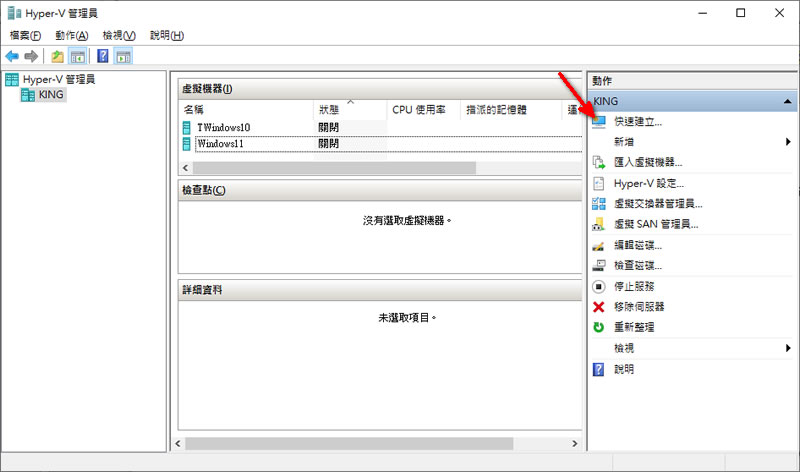800x472 pixels.
Task: Click the 匯入虛擬機器 import icon
Action: pos(598,163)
